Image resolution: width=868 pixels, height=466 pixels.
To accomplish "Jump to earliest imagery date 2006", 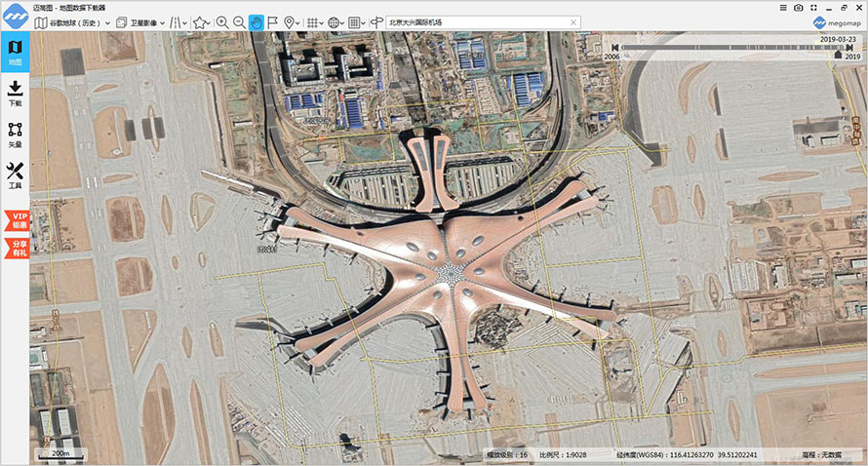I will pos(614,48).
